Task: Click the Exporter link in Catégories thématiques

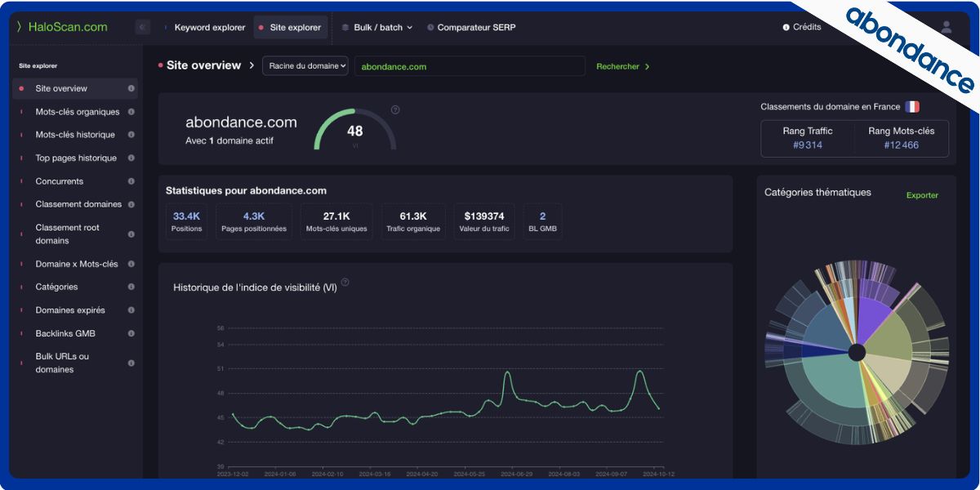Action: pos(922,195)
